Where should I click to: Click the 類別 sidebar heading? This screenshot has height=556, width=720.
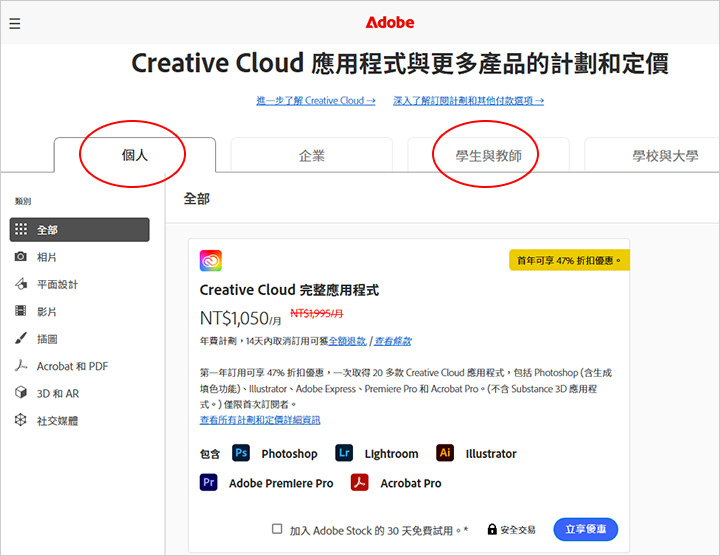point(23,201)
